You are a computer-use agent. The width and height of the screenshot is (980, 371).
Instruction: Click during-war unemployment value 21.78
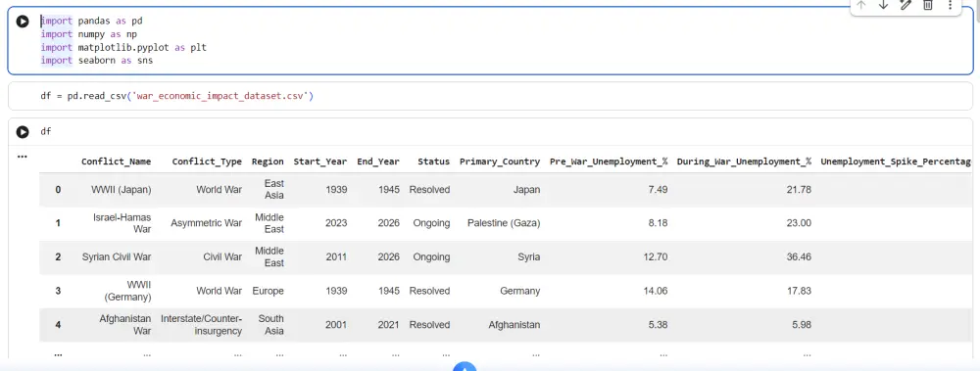pos(799,189)
